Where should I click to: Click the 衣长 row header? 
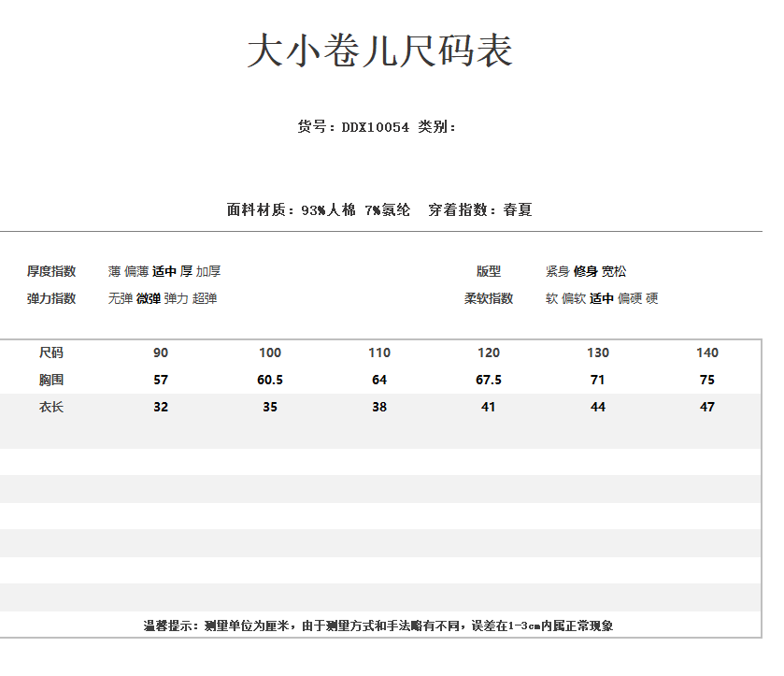pos(51,407)
